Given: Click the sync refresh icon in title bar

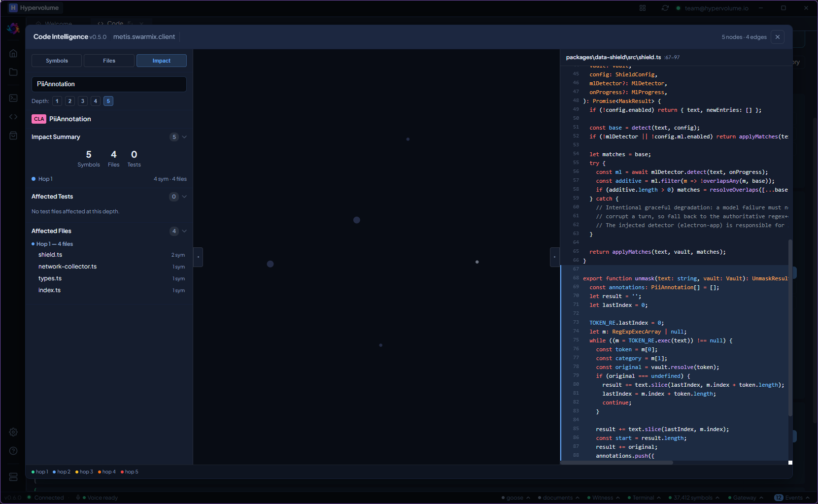Looking at the screenshot, I should click(x=665, y=8).
